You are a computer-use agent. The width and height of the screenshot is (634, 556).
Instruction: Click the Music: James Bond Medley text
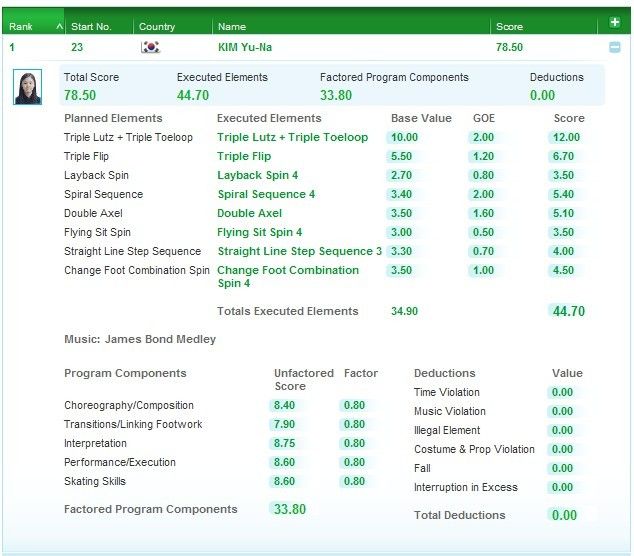[140, 339]
